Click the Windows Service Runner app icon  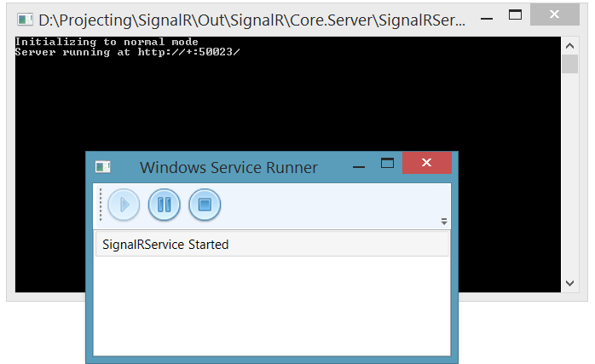103,167
